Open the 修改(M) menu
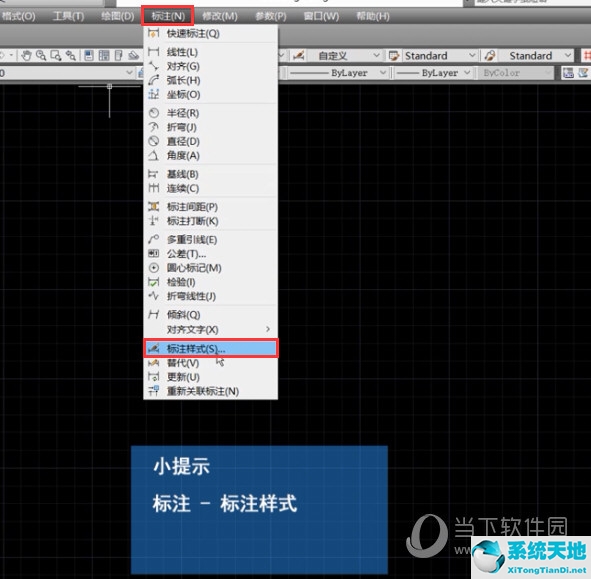 point(220,16)
